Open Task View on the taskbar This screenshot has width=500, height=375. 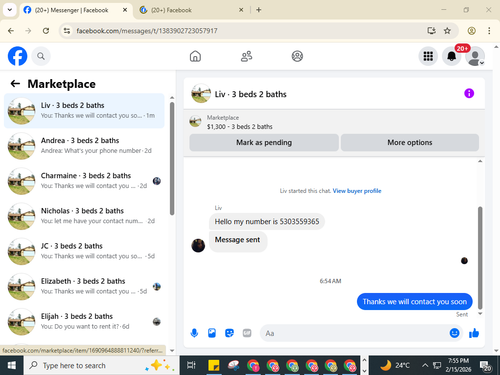pos(191,365)
